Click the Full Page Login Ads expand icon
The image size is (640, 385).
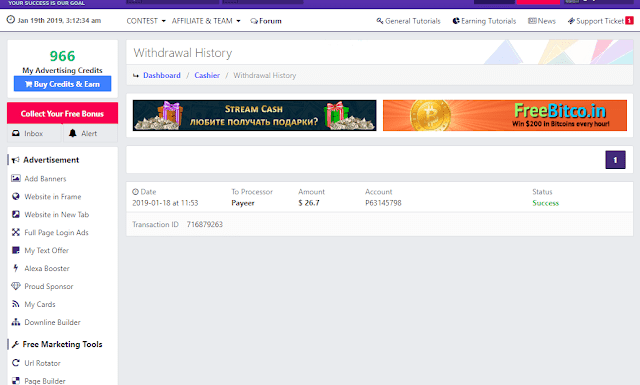coord(16,232)
